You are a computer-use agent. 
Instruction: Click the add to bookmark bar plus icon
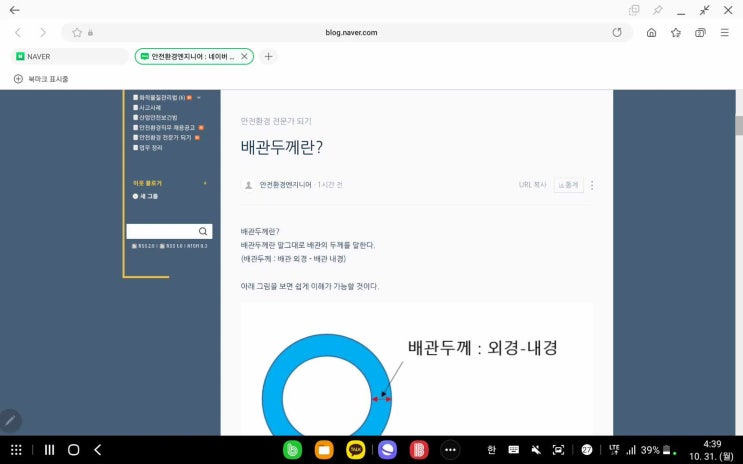tap(18, 79)
